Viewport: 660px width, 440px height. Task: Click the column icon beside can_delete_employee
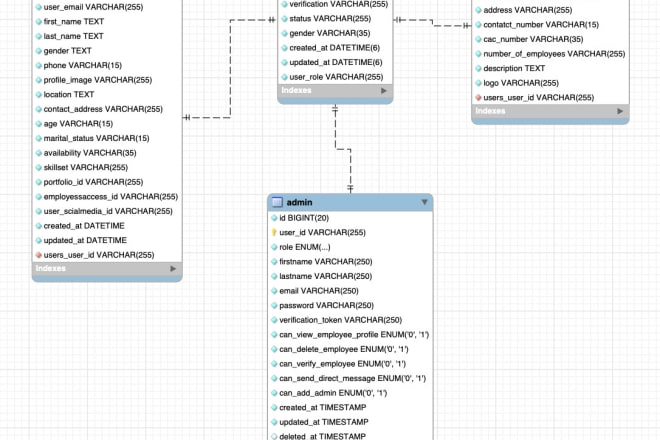click(274, 349)
